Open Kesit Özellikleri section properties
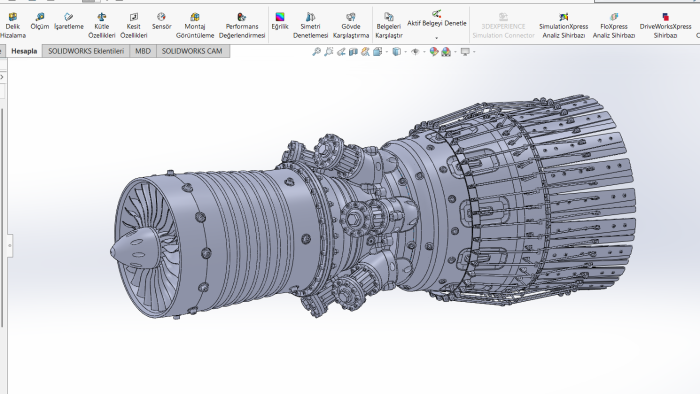The image size is (700, 394). click(133, 25)
